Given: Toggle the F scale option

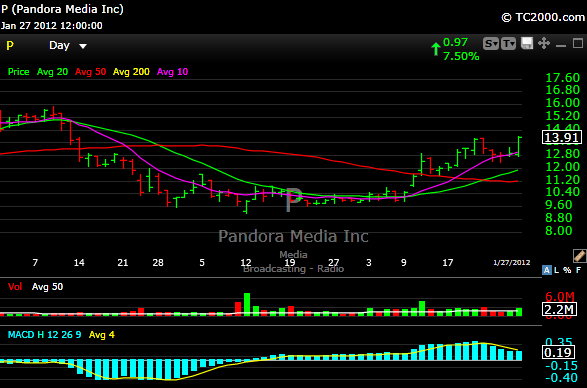Looking at the screenshot, I should pos(578,270).
